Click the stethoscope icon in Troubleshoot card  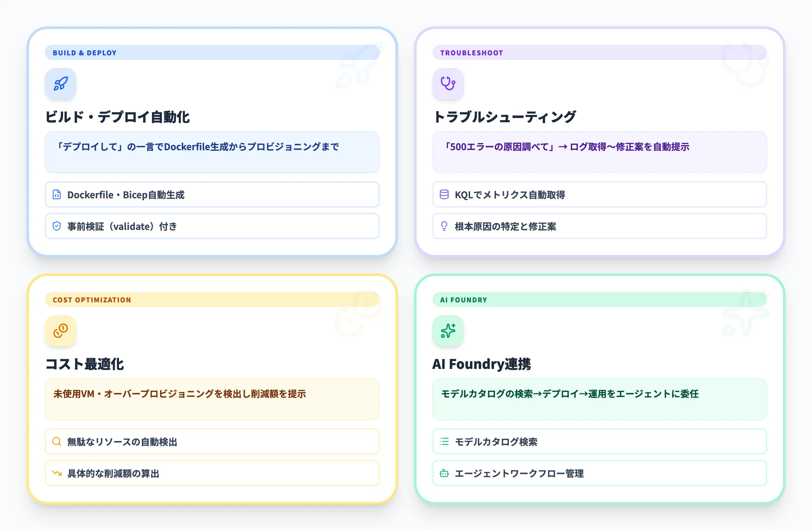(x=448, y=84)
